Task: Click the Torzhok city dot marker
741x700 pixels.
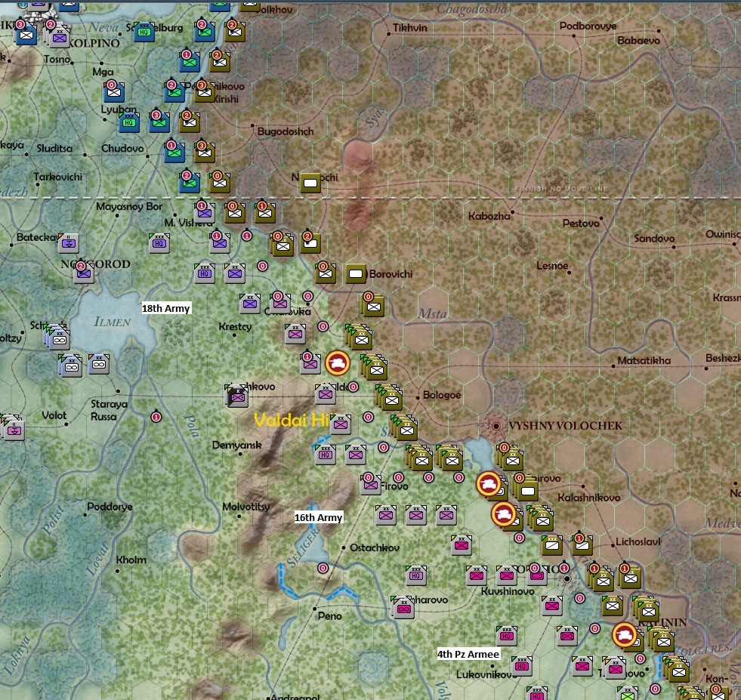Action: pos(567,578)
